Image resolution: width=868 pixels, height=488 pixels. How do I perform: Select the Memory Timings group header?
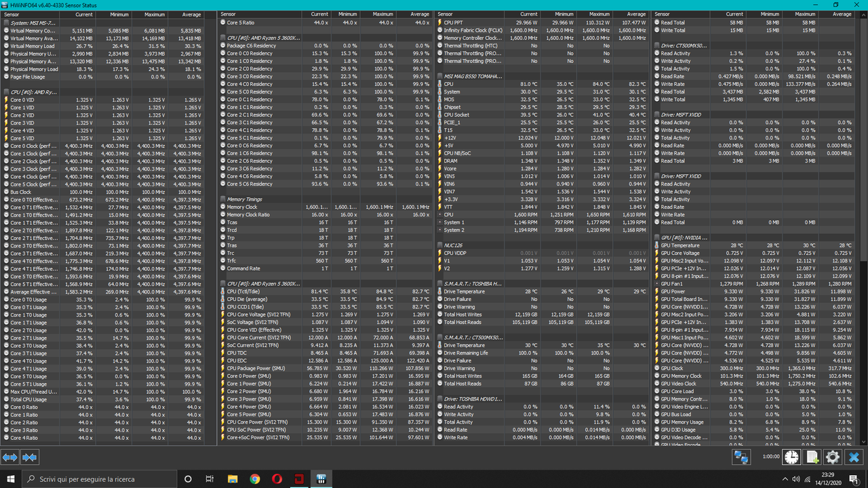(325, 199)
